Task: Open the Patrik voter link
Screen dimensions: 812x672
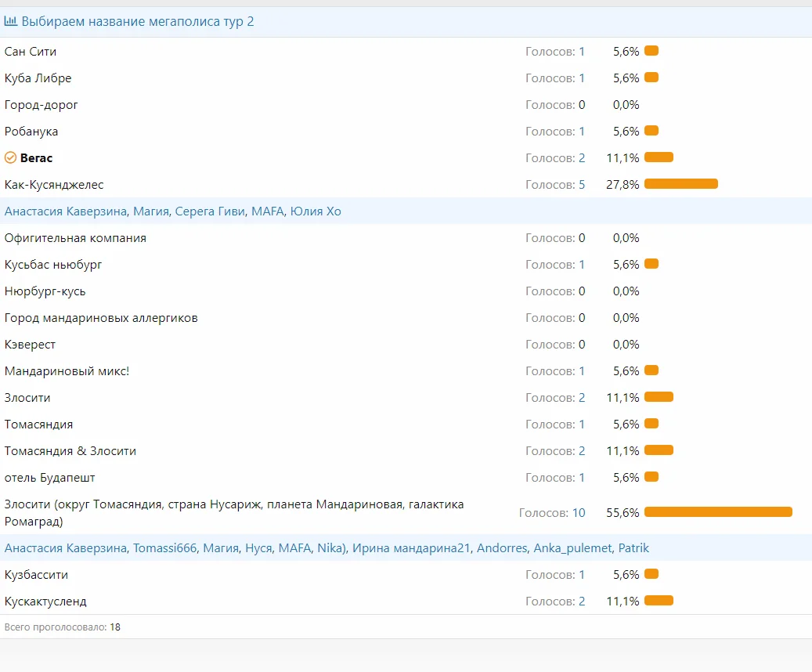Action: [633, 548]
